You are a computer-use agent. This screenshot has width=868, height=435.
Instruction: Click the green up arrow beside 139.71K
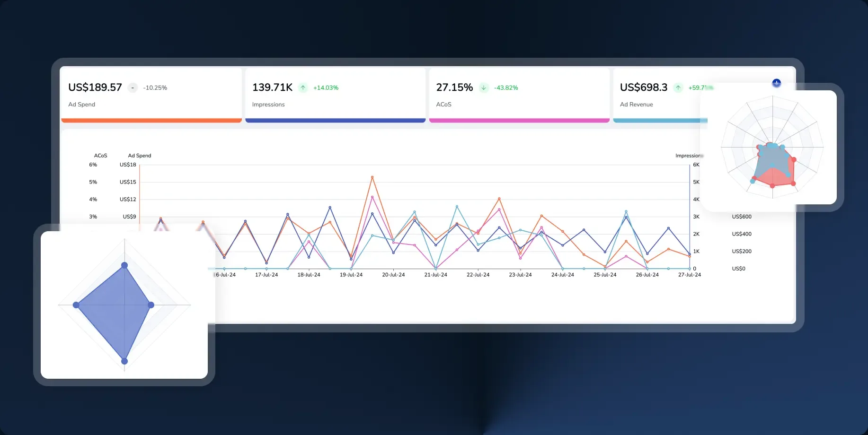pyautogui.click(x=303, y=88)
